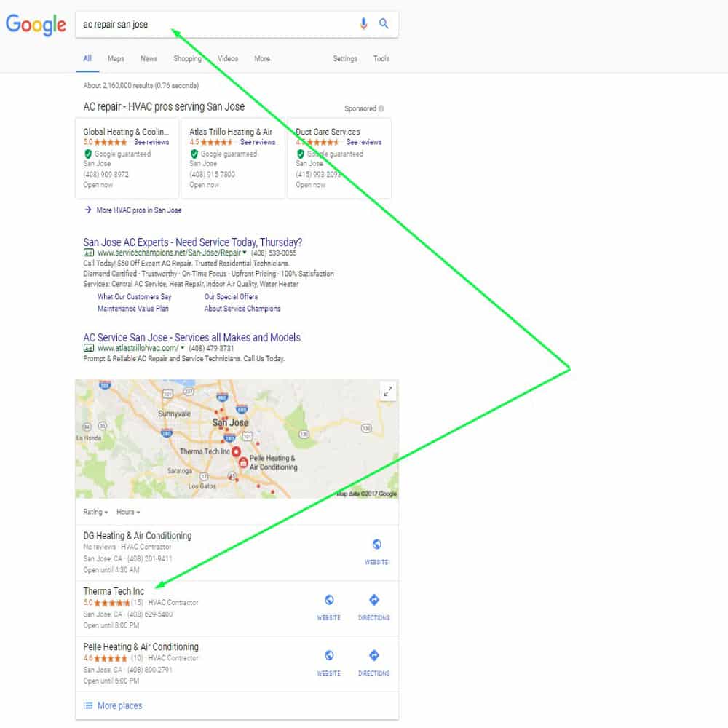Click phone number (408) 479-3731
Screen dimensions: 728x728
click(x=211, y=348)
